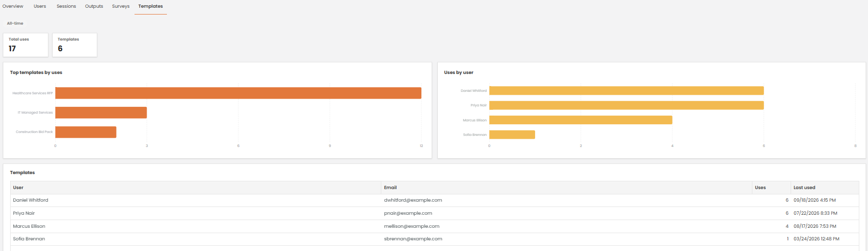Click the IT Managed Services axis label
The height and width of the screenshot is (251, 868).
click(x=35, y=113)
